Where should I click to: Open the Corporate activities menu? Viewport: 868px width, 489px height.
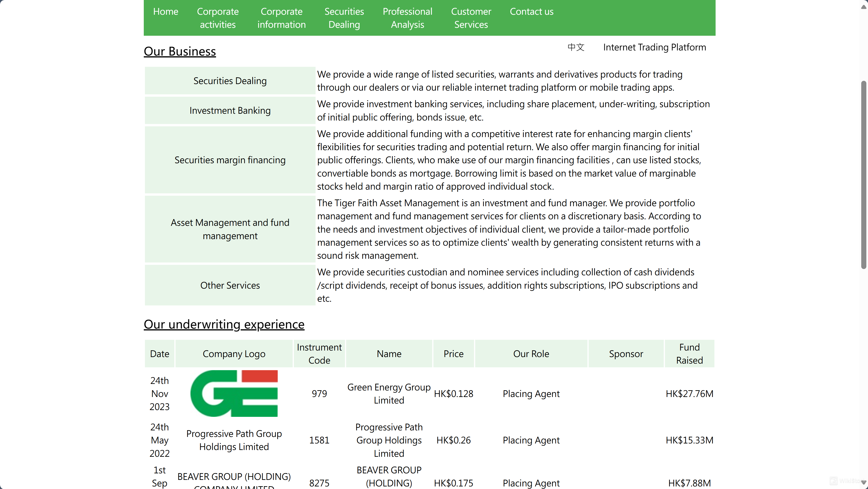click(218, 18)
